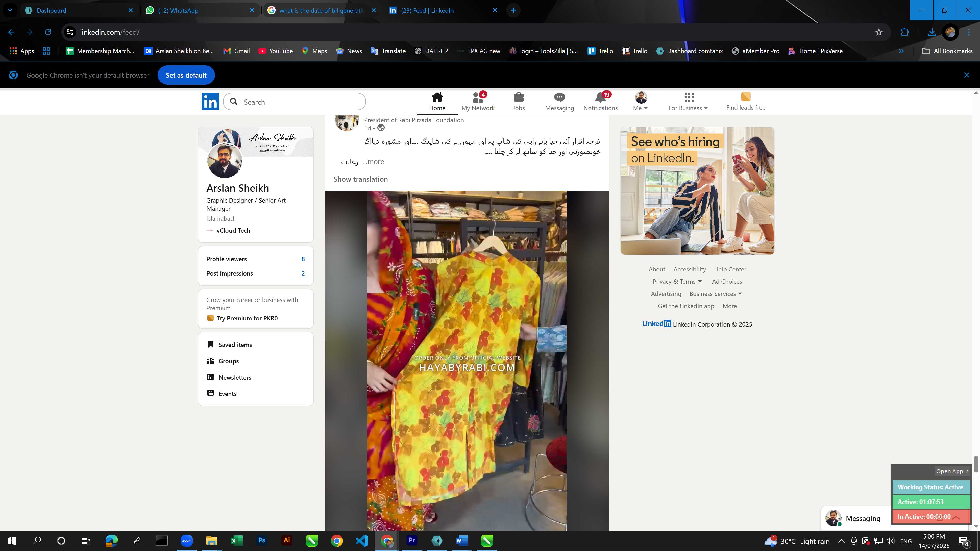The height and width of the screenshot is (551, 980).
Task: Launch Photoshop from the taskbar
Action: (262, 540)
